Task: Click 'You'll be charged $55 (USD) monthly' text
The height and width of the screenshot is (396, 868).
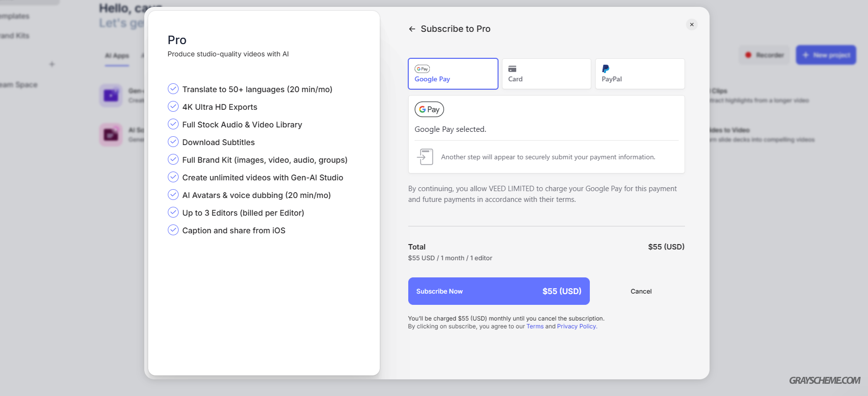Action: click(506, 319)
